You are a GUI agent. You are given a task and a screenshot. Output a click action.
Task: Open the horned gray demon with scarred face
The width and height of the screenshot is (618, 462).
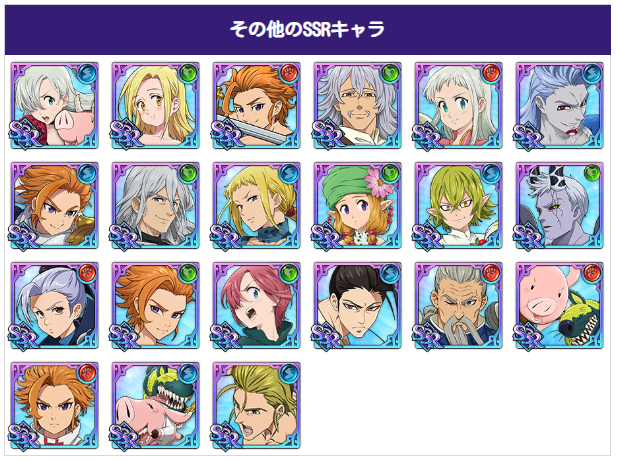click(x=559, y=205)
